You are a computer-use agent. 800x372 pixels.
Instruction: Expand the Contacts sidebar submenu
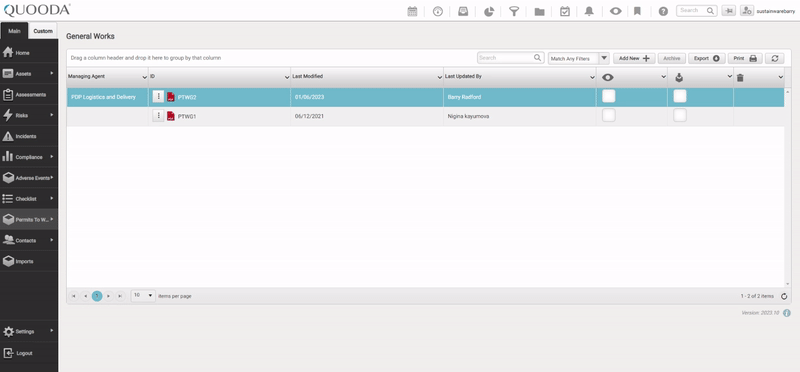pyautogui.click(x=52, y=240)
